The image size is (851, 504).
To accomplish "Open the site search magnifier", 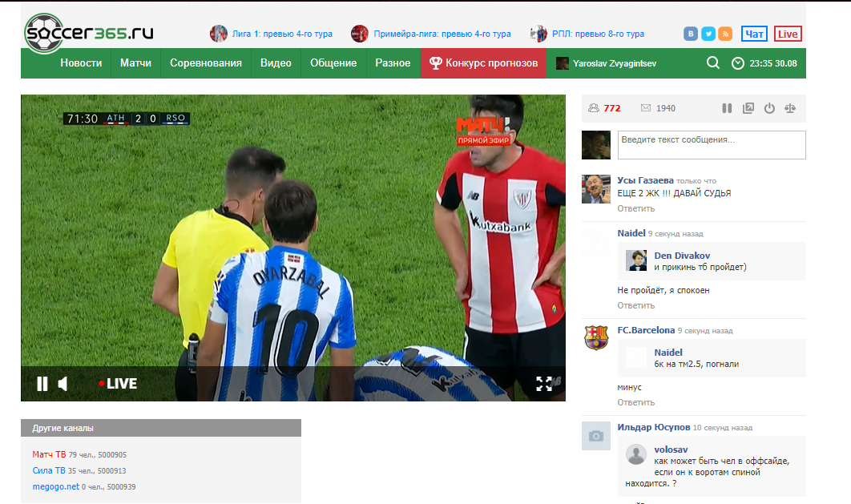I will pyautogui.click(x=712, y=63).
